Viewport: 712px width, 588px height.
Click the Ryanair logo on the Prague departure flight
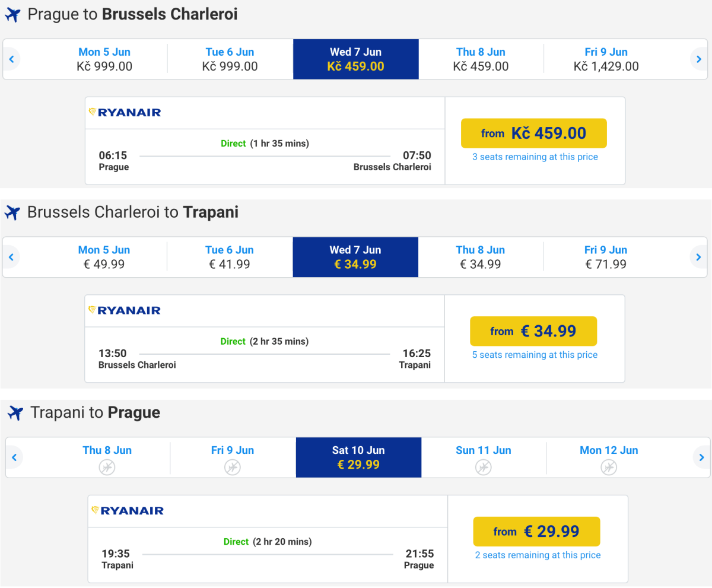point(125,112)
